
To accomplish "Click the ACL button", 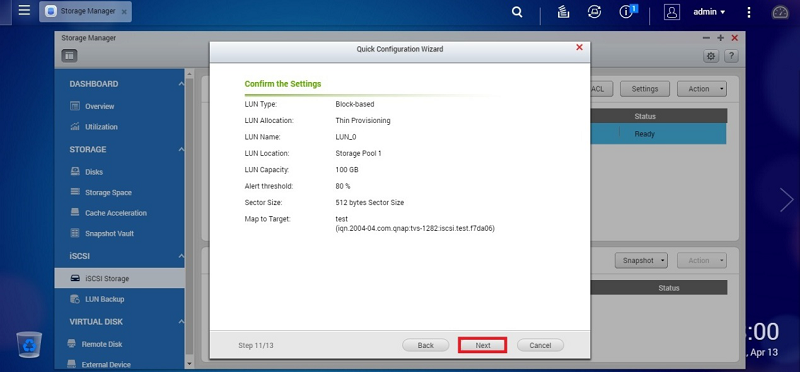I will 601,89.
